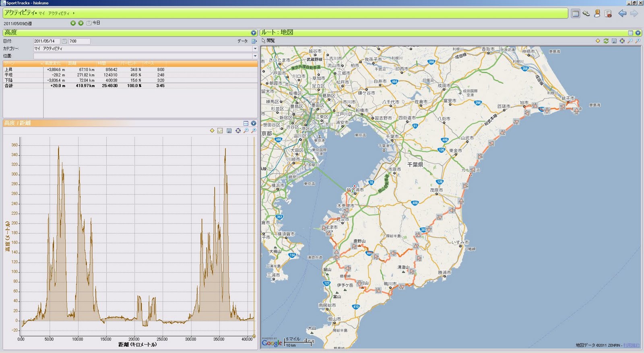Click the chart end marker at bottom-right of the graph
Screen dimensions: 644x353
pyautogui.click(x=254, y=336)
